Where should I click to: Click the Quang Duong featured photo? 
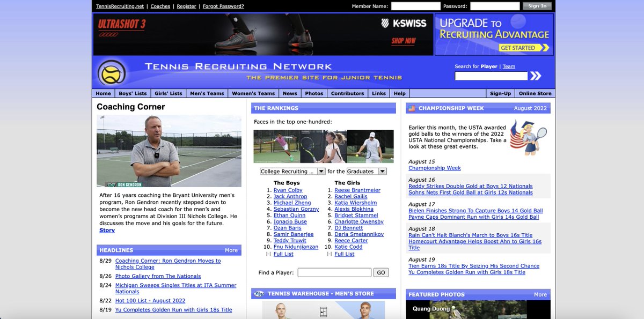[479, 309]
